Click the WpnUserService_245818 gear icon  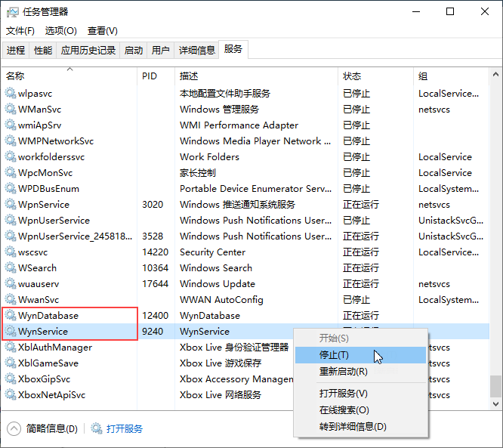(11, 236)
